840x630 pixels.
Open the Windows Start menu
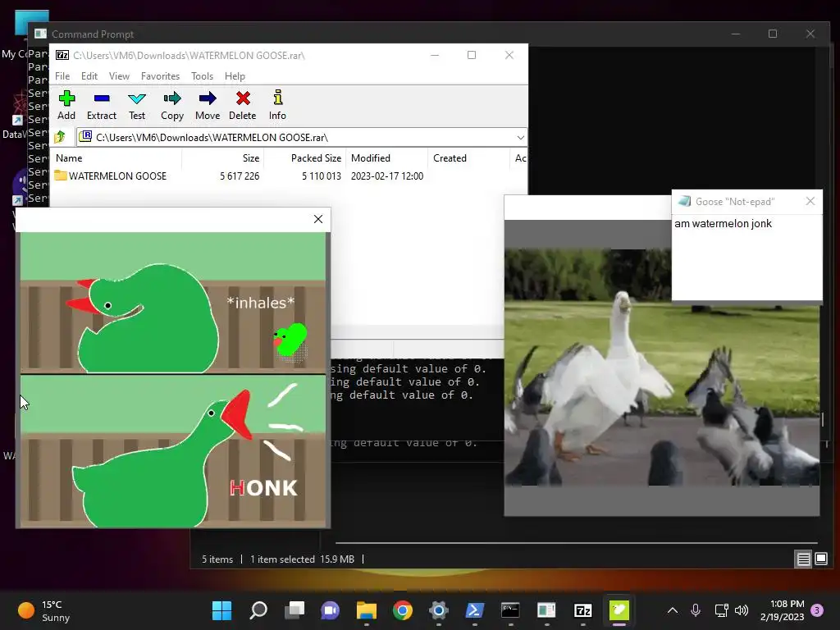[x=221, y=610]
